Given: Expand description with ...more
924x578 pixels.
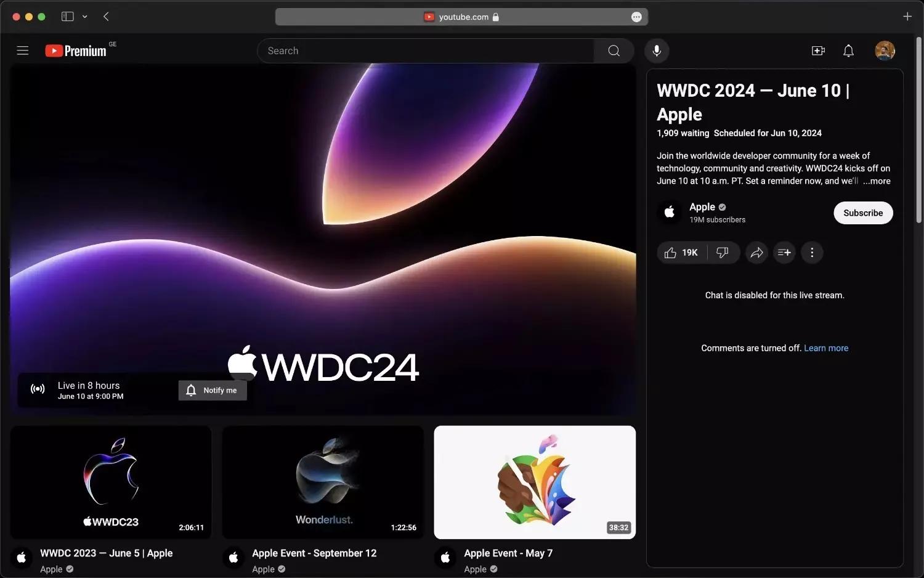Looking at the screenshot, I should 877,181.
